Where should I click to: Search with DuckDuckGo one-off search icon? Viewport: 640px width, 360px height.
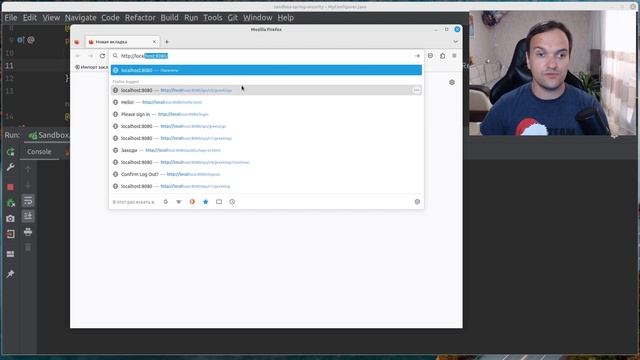192,202
